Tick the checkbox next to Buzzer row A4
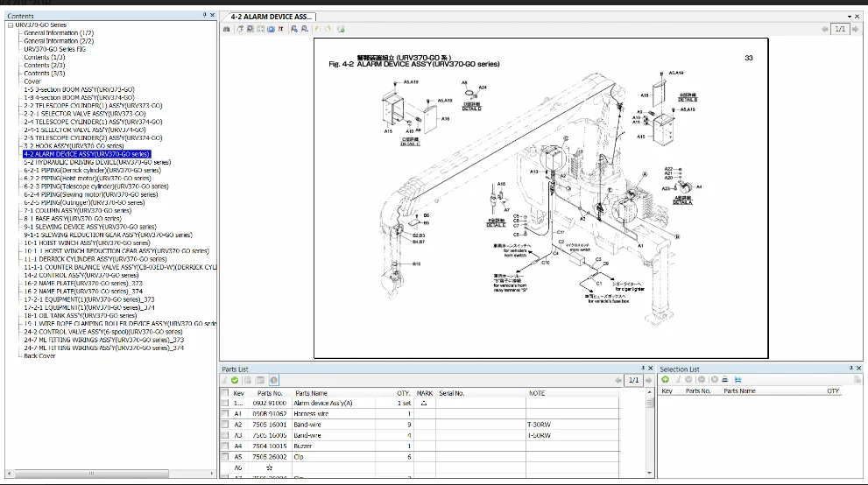Viewport: 868px width, 485px height. tap(225, 446)
